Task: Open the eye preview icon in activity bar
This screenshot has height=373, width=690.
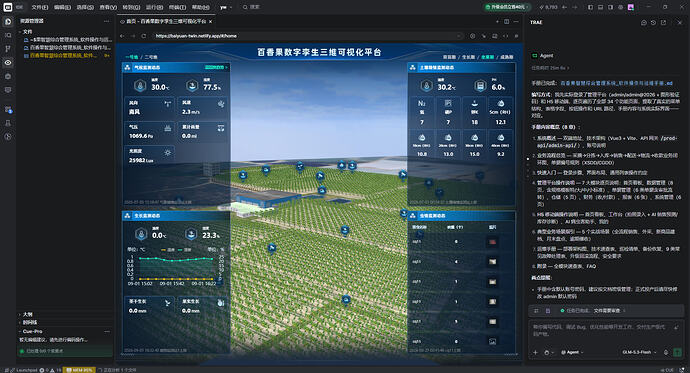Action: [x=7, y=62]
